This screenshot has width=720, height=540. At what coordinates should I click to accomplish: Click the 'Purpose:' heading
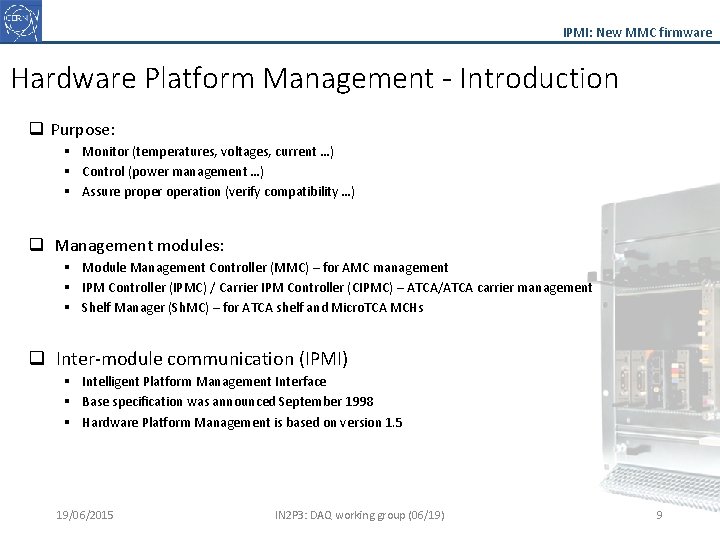[x=83, y=130]
